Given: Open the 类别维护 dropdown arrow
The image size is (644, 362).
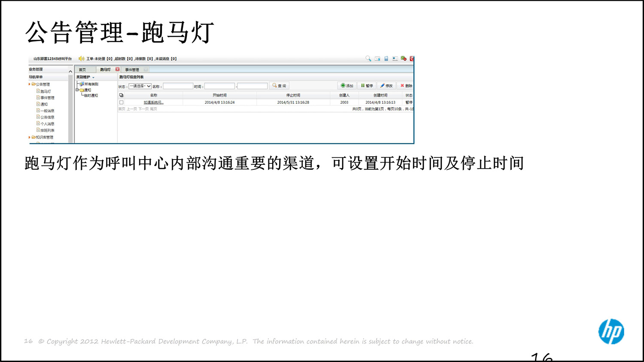Looking at the screenshot, I should [x=94, y=77].
